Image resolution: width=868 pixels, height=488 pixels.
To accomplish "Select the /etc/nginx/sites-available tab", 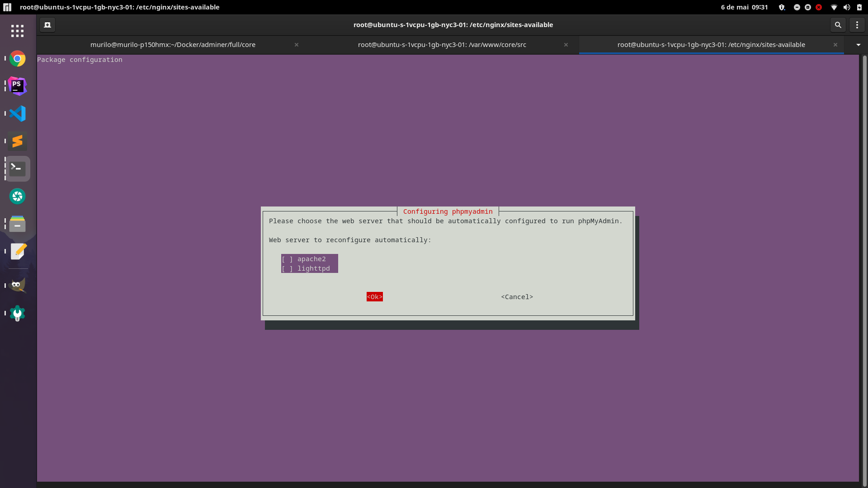I will point(711,45).
